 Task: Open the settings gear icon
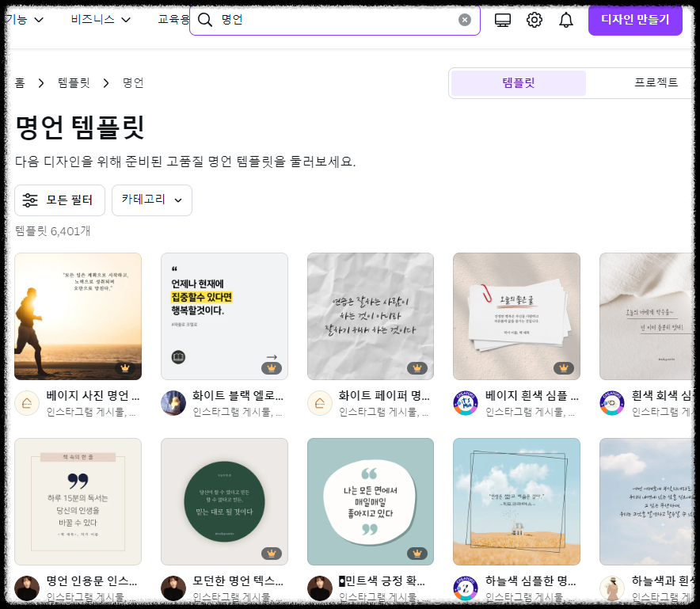pyautogui.click(x=535, y=20)
